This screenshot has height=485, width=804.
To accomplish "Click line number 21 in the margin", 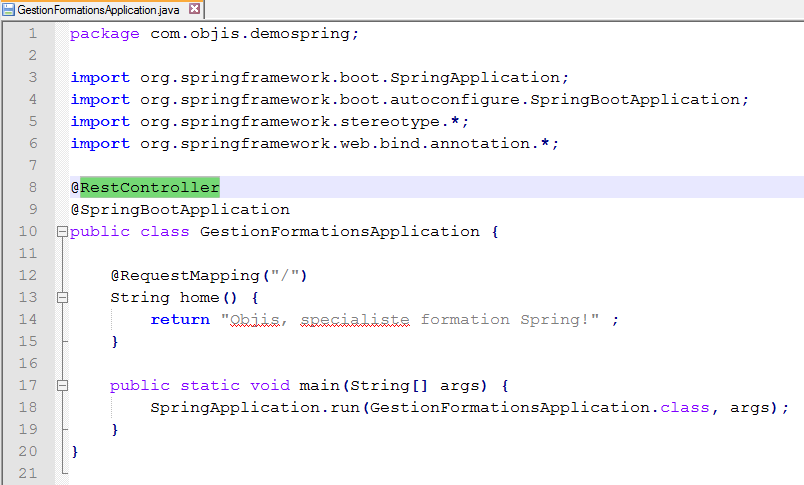I will coord(28,473).
